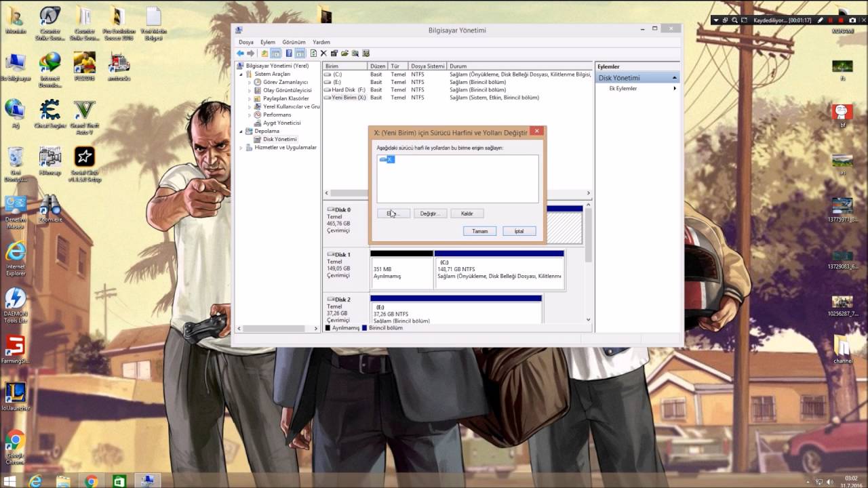
Task: Open Windows Start button on taskbar
Action: tap(10, 481)
